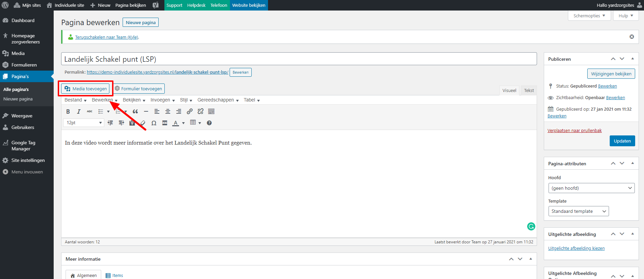The image size is (644, 279).
Task: Click the Updaten button
Action: tap(622, 141)
